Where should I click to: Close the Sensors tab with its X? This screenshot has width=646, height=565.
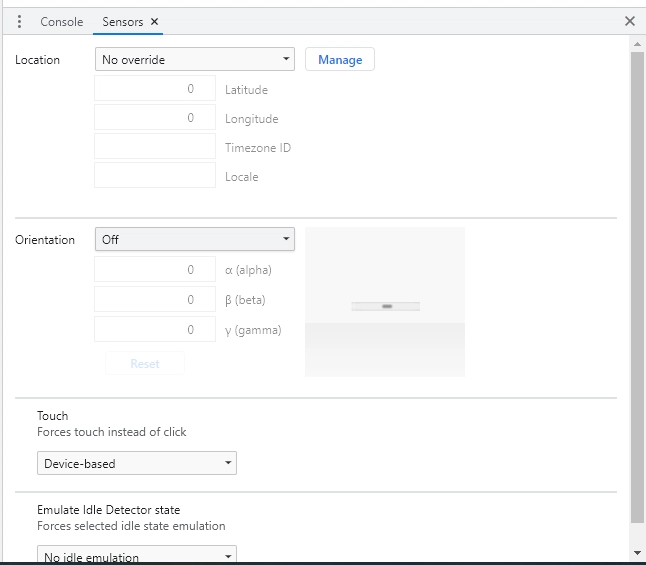coord(155,21)
